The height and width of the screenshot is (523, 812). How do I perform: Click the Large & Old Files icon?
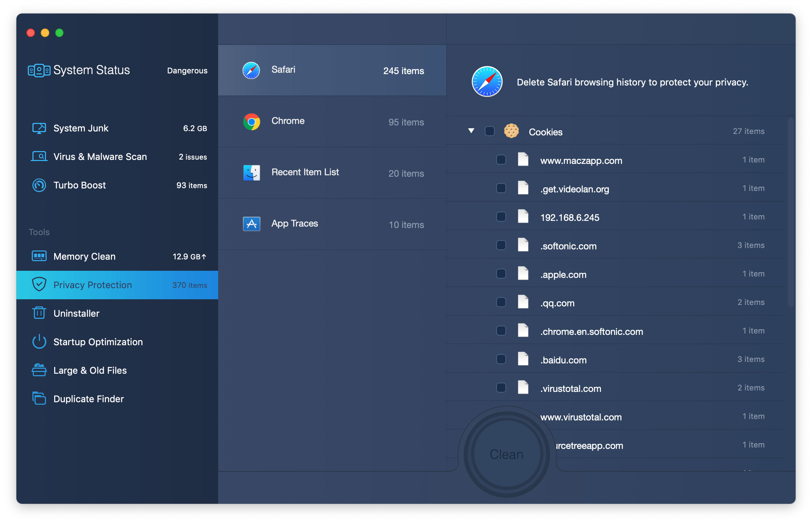coord(39,370)
